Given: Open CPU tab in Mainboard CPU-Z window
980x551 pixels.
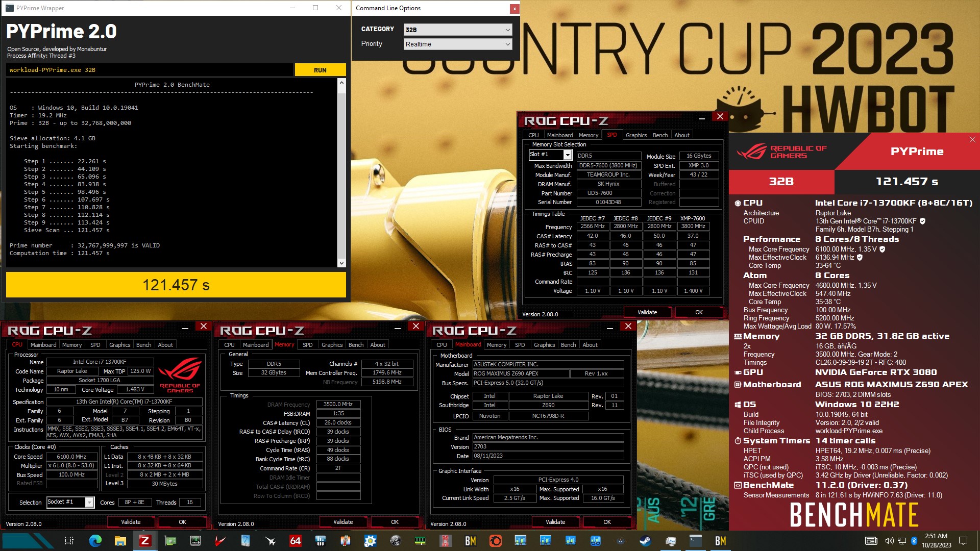Looking at the screenshot, I should (x=442, y=345).
